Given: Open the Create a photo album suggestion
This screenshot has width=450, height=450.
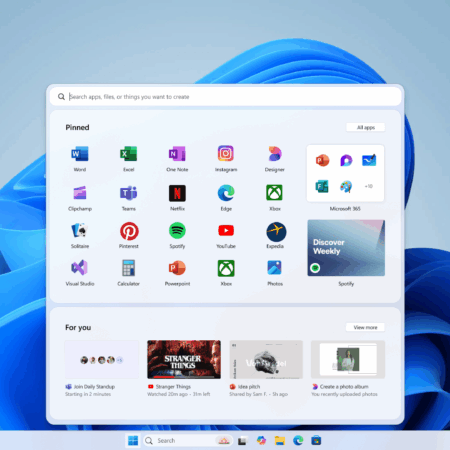Looking at the screenshot, I should 348,360.
